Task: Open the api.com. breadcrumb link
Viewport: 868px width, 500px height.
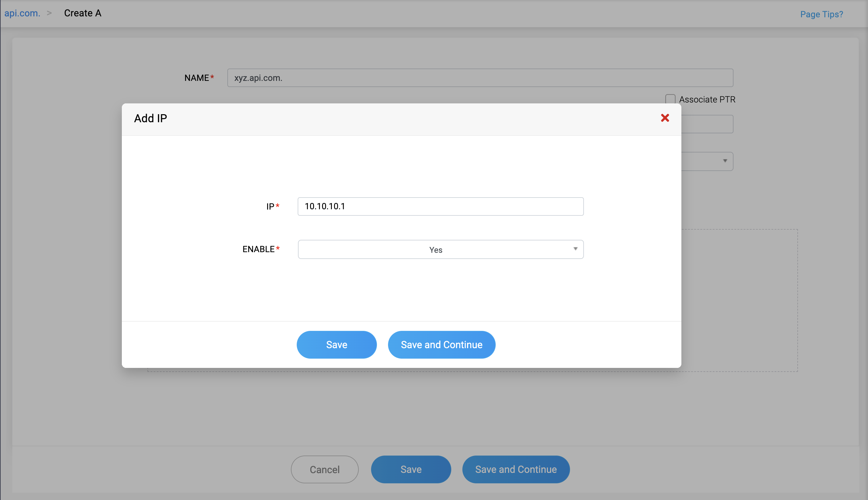Action: [x=22, y=13]
